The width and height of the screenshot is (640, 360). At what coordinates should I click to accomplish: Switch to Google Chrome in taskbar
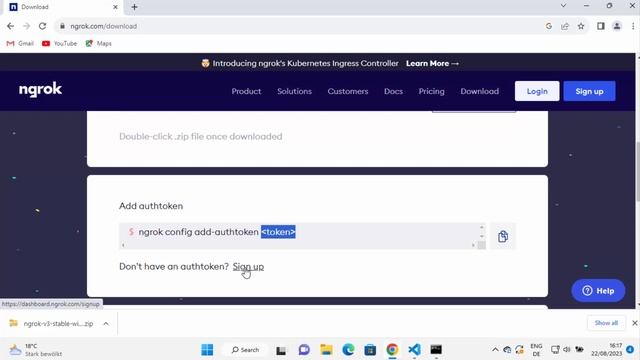[x=392, y=350]
